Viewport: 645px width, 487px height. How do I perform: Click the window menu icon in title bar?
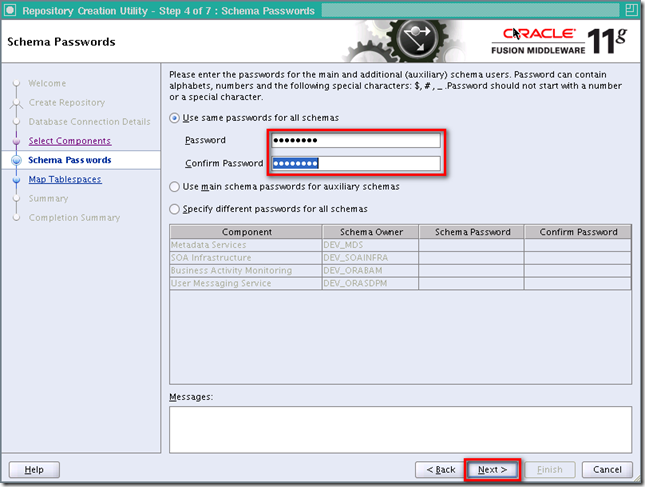10,10
